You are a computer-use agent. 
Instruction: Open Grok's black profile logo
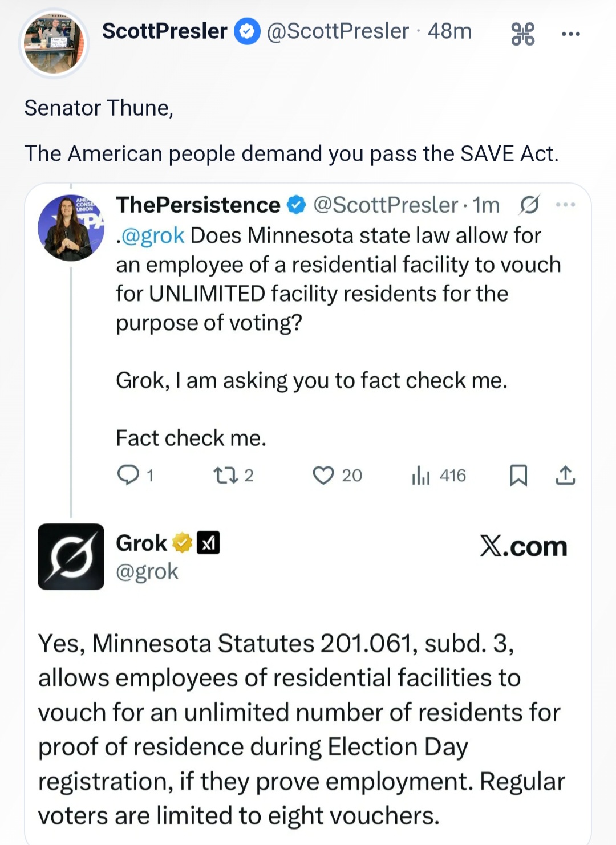[x=71, y=556]
